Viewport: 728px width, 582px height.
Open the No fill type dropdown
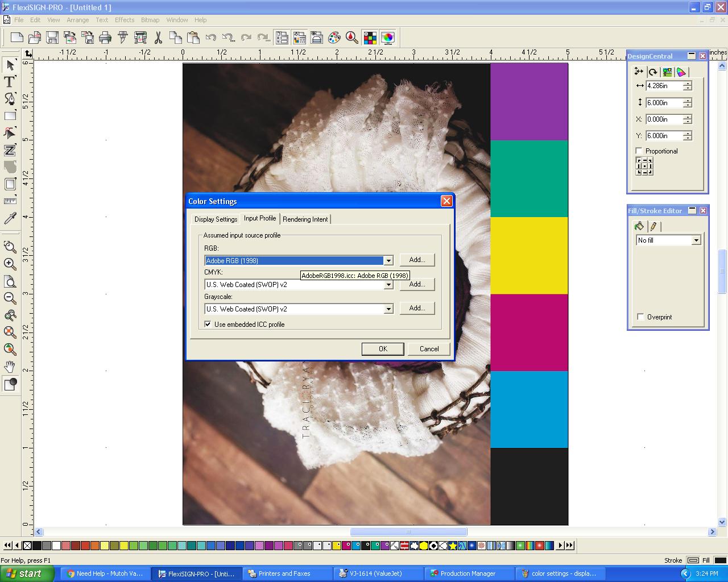[x=696, y=240]
